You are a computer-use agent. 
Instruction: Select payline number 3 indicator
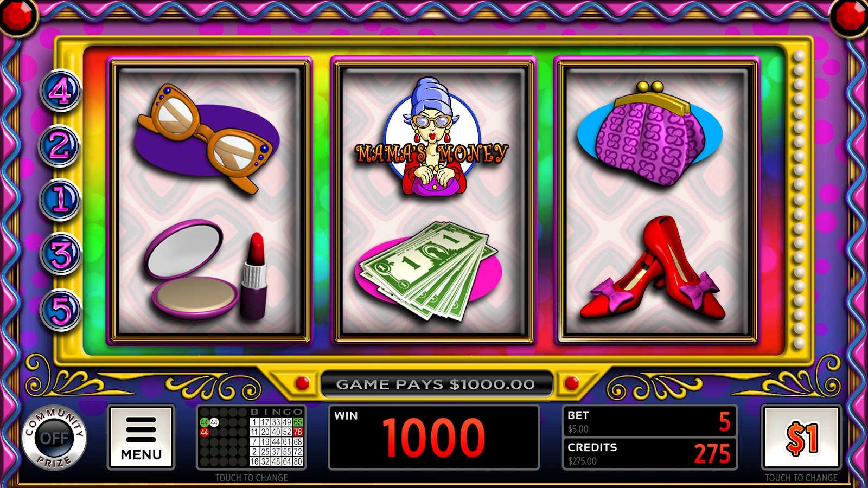tap(60, 254)
